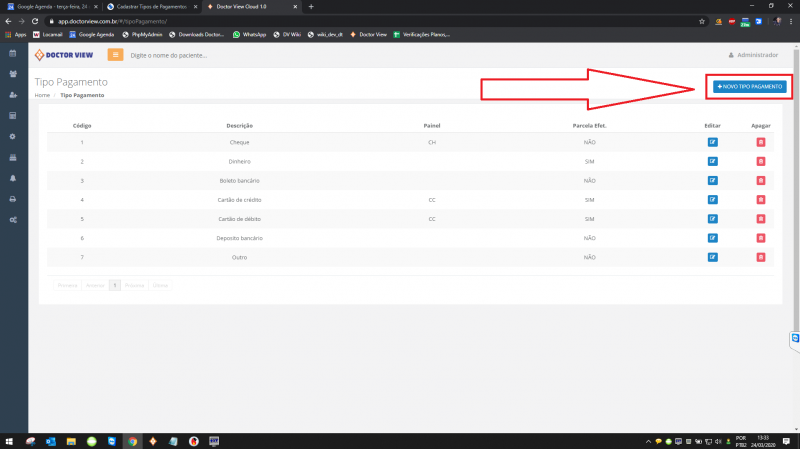Screen dimensions: 800x449
Task: Toggle the orange hamburger menu button
Action: (115, 54)
